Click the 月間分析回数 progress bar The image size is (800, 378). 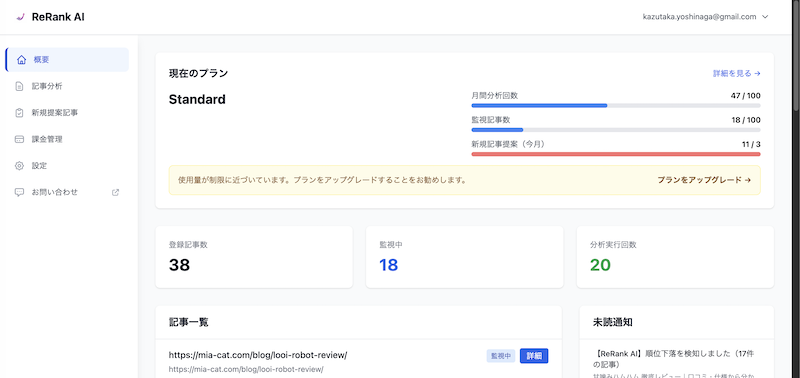point(616,106)
